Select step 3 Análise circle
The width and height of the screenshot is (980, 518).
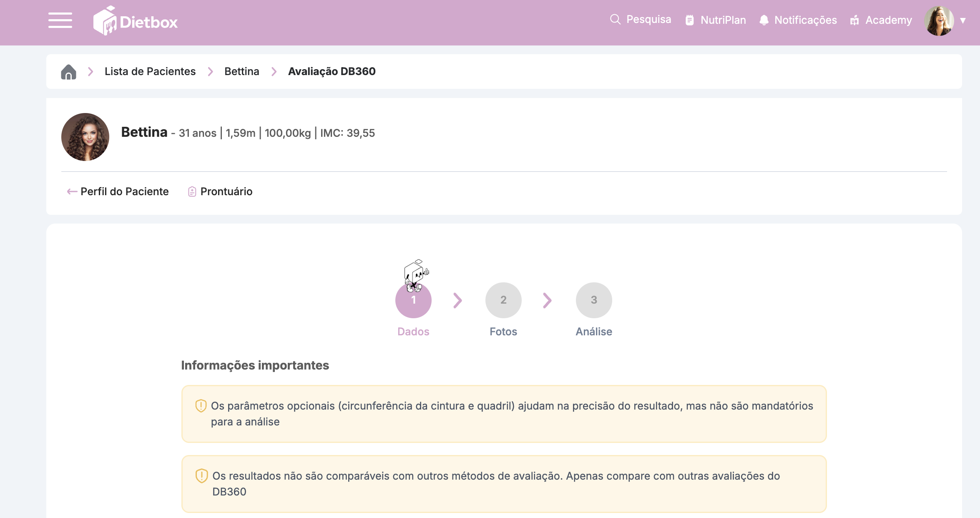(594, 300)
